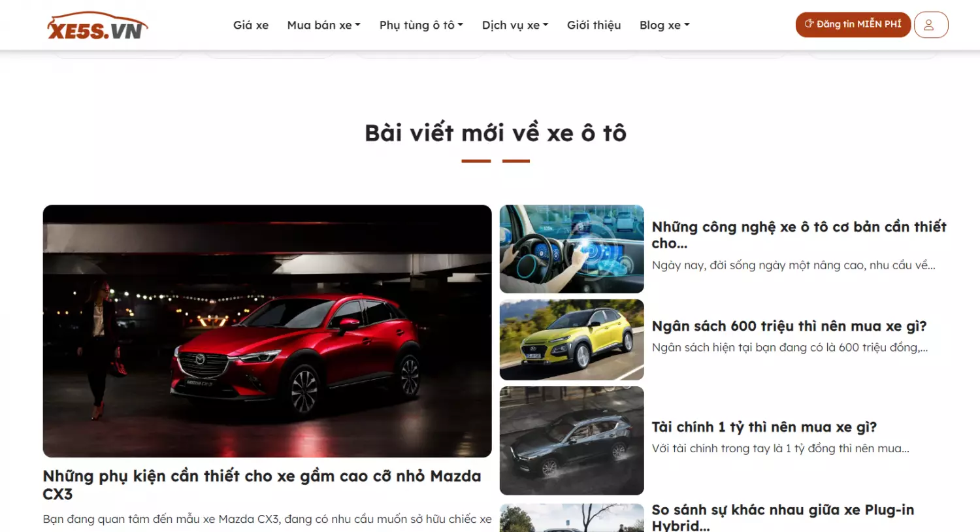Open article about Mazda CX3 accessories title
Image resolution: width=980 pixels, height=532 pixels.
coord(262,485)
